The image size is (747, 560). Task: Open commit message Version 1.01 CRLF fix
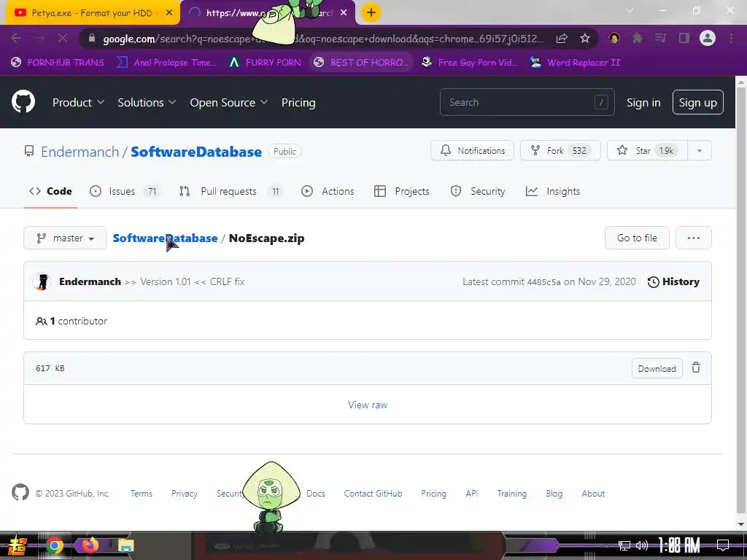click(x=185, y=281)
